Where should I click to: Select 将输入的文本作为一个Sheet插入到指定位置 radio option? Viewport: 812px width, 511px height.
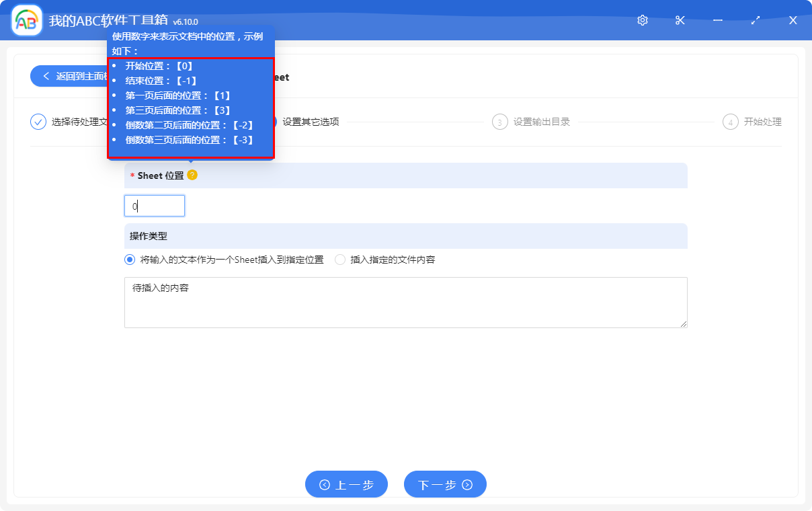pyautogui.click(x=130, y=260)
